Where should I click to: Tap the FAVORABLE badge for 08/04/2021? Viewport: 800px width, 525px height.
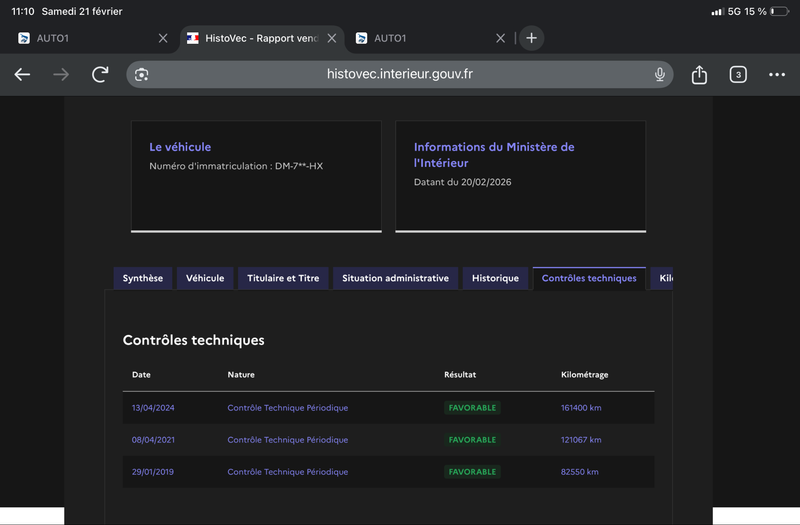(472, 440)
